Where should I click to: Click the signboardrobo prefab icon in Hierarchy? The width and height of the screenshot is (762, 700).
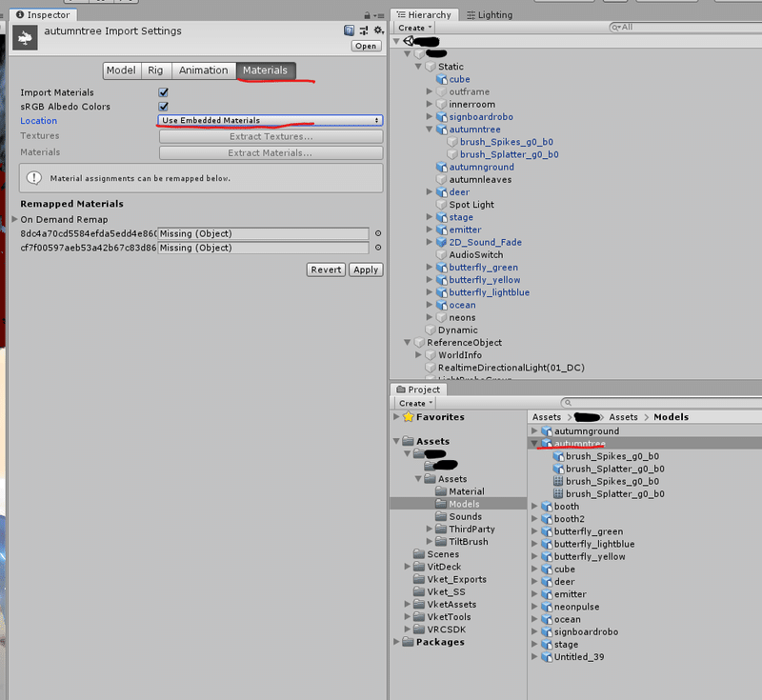pyautogui.click(x=442, y=117)
